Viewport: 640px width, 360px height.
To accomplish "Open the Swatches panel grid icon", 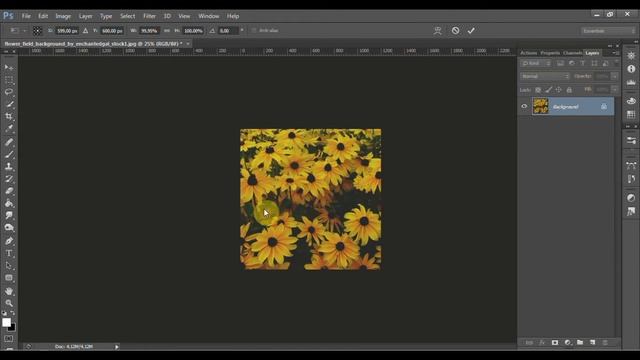I will click(x=631, y=114).
